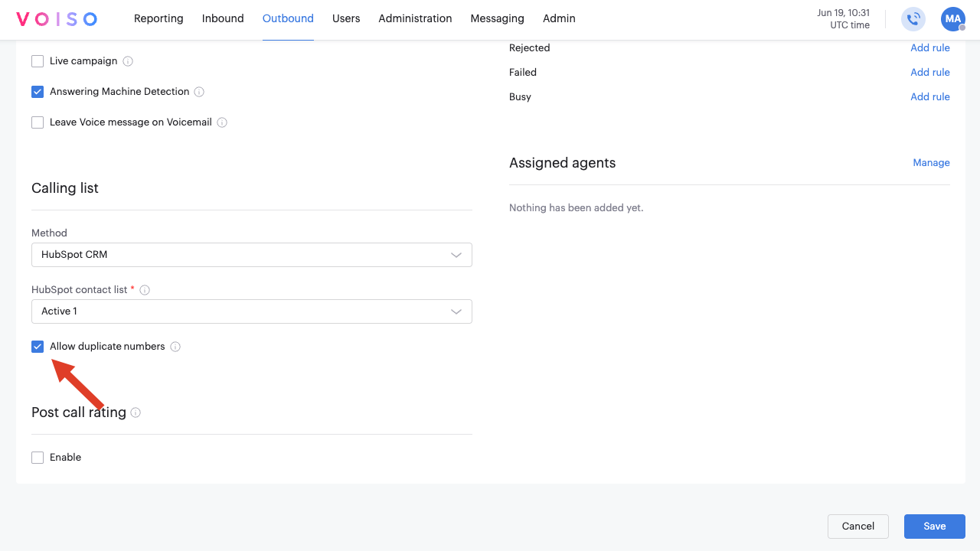Show info for Leave Voice message on Voicemail
Screen dimensions: 980x551
tap(222, 122)
